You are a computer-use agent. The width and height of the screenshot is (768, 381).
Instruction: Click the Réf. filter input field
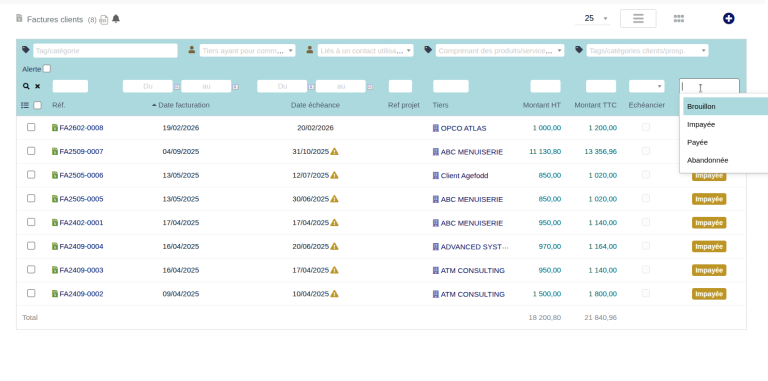(70, 86)
